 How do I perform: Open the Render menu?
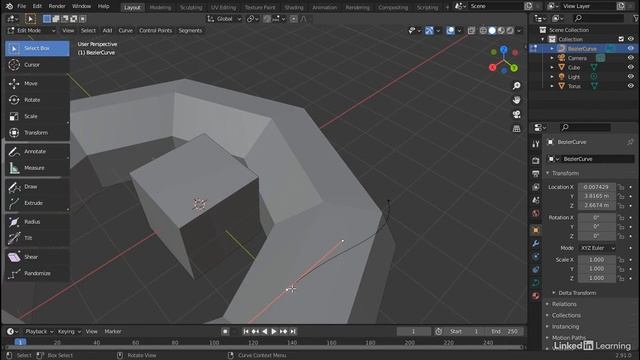coord(57,7)
